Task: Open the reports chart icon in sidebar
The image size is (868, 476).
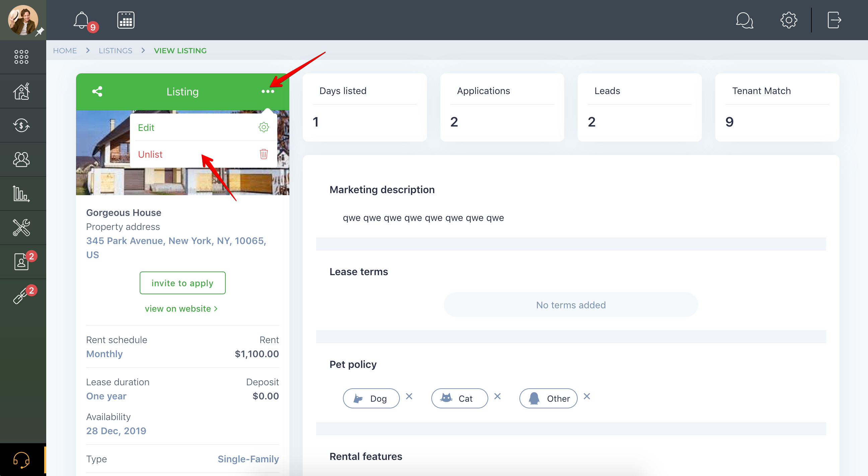Action: coord(21,194)
